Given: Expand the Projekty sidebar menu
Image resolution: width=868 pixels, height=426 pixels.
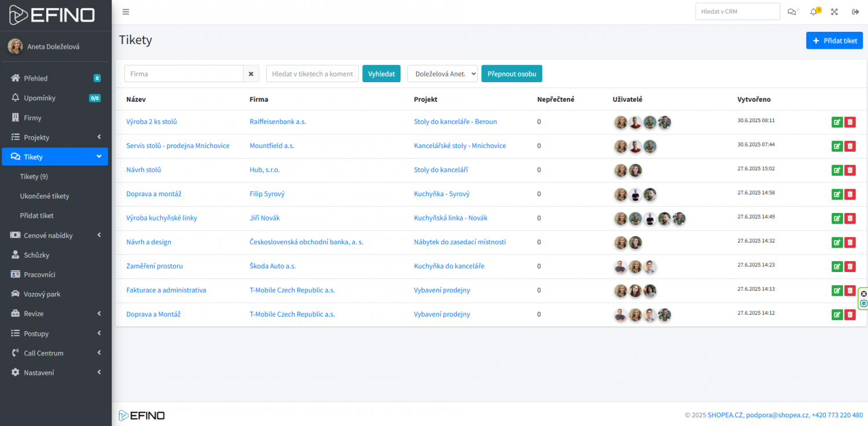Looking at the screenshot, I should click(x=55, y=137).
